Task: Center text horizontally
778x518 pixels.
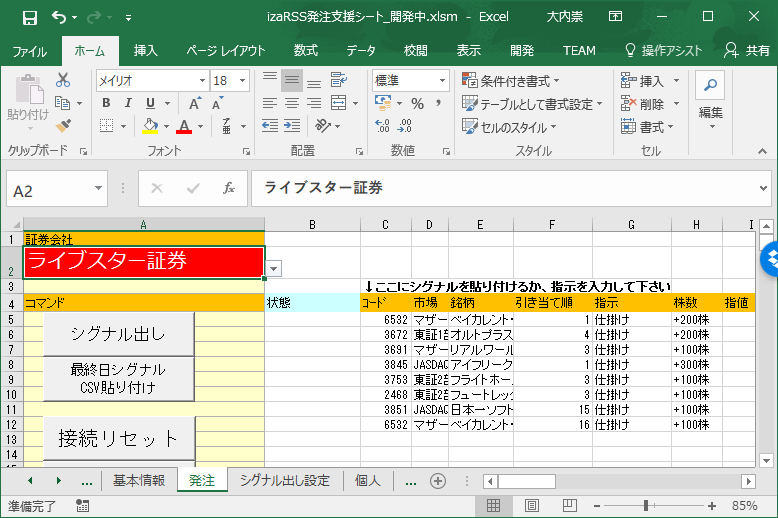Action: 292,103
